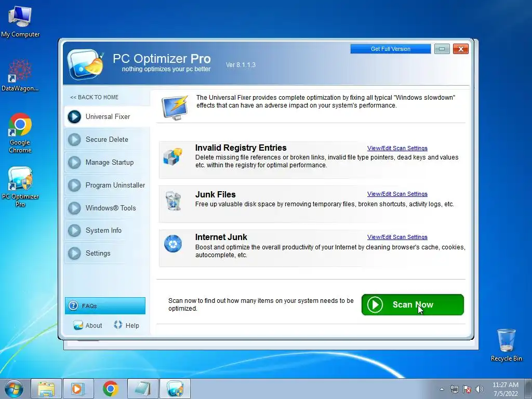Open PC Optimizer Pro desktop shortcut
The width and height of the screenshot is (532, 399).
click(x=20, y=187)
